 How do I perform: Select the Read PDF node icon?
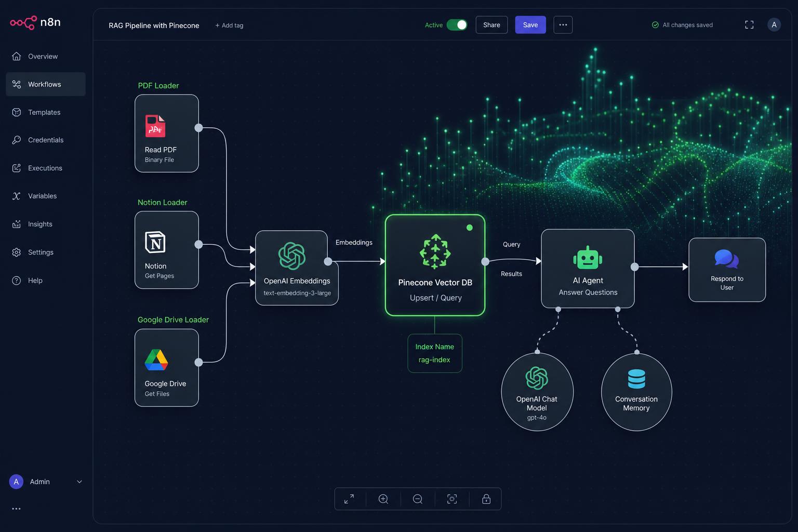(155, 126)
